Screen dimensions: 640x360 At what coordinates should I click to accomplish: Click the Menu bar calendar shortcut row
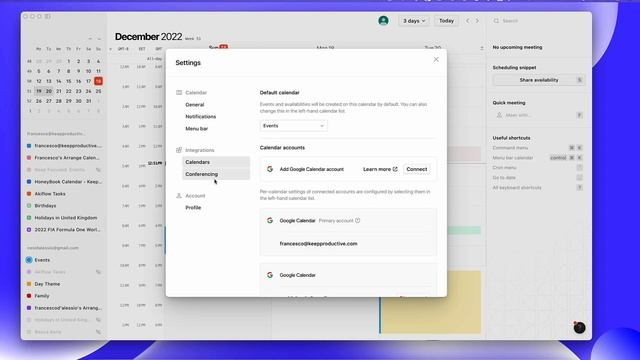tap(538, 158)
